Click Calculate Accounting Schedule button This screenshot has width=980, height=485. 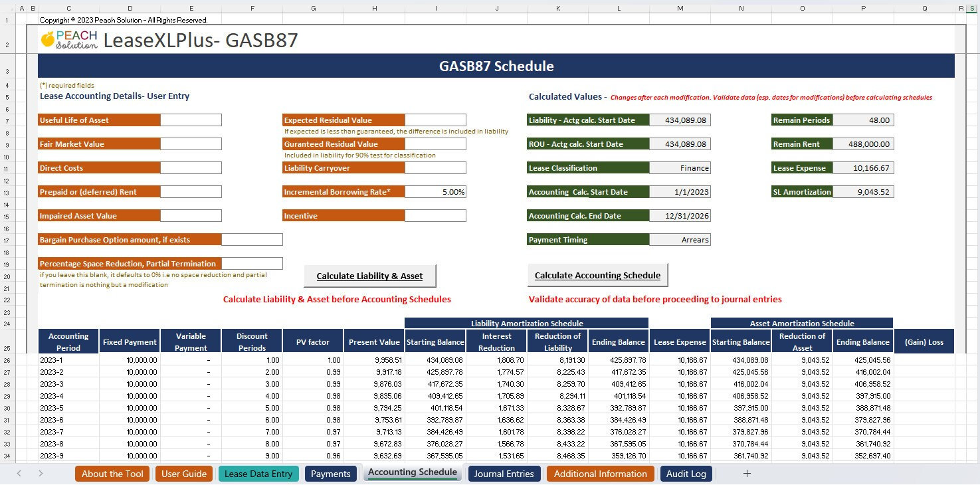click(x=598, y=275)
